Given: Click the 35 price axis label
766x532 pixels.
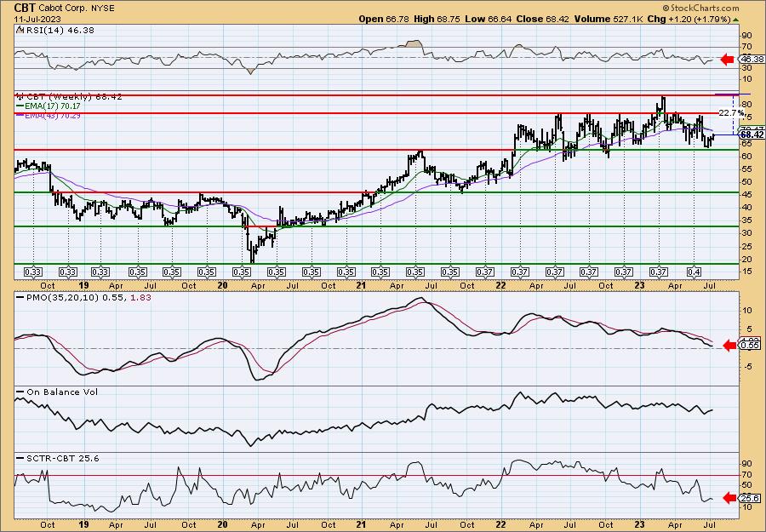Looking at the screenshot, I should [x=747, y=220].
